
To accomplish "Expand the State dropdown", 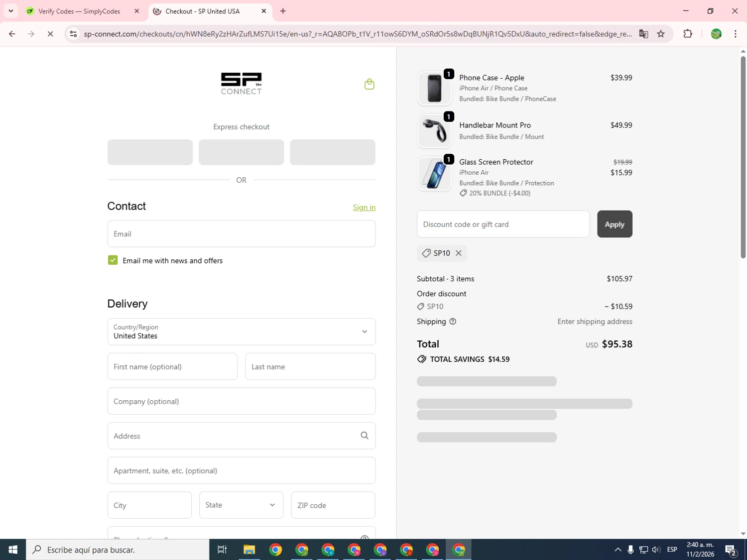I will click(241, 505).
